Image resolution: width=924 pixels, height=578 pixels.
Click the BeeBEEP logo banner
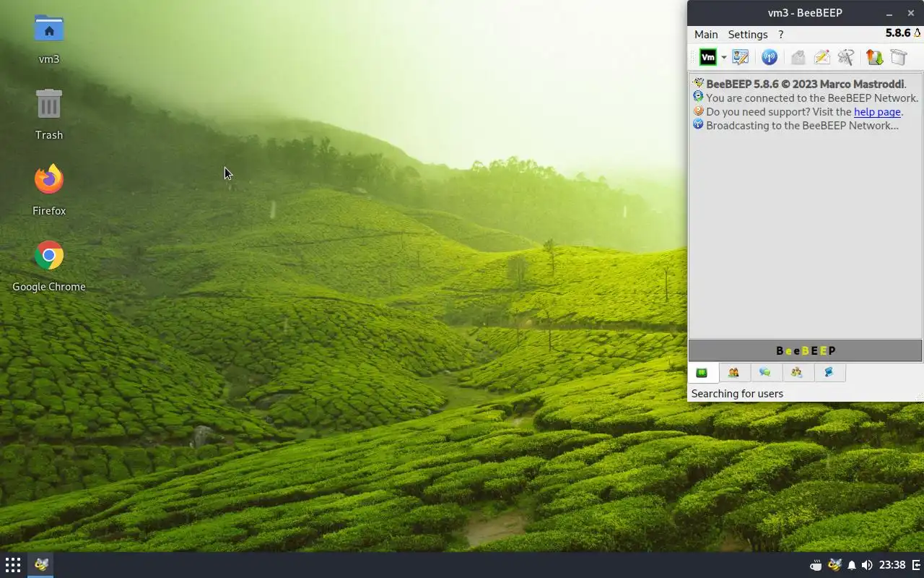click(x=805, y=350)
